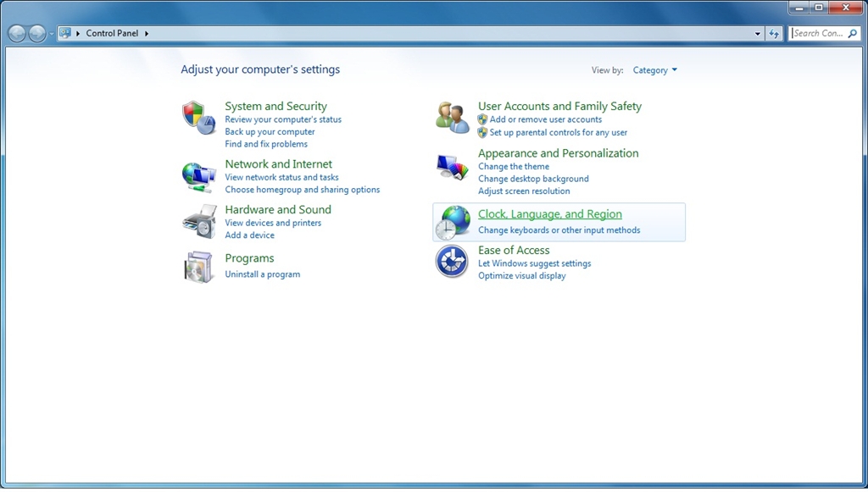The width and height of the screenshot is (868, 492).
Task: Click the System and Security shield icon
Action: tap(199, 118)
